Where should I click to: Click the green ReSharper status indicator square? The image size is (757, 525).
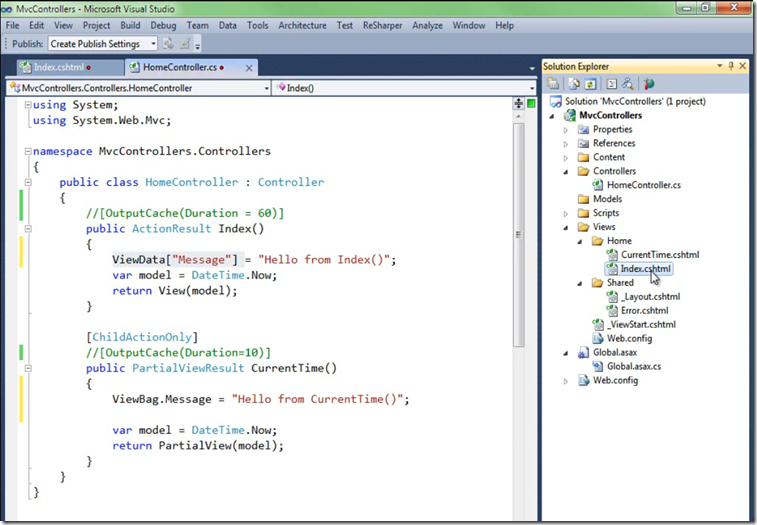[531, 103]
